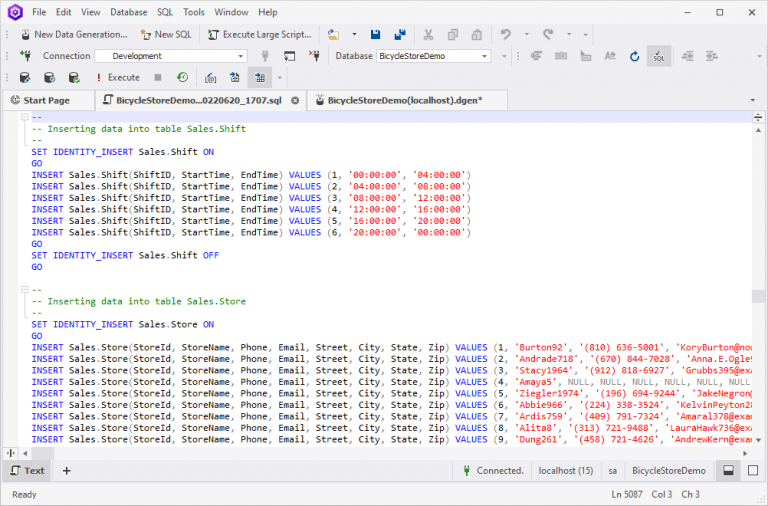
Task: Open the Help menu
Action: pos(267,12)
